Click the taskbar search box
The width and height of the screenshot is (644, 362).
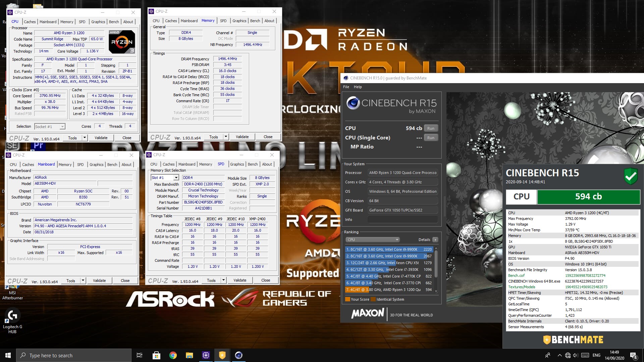74,355
